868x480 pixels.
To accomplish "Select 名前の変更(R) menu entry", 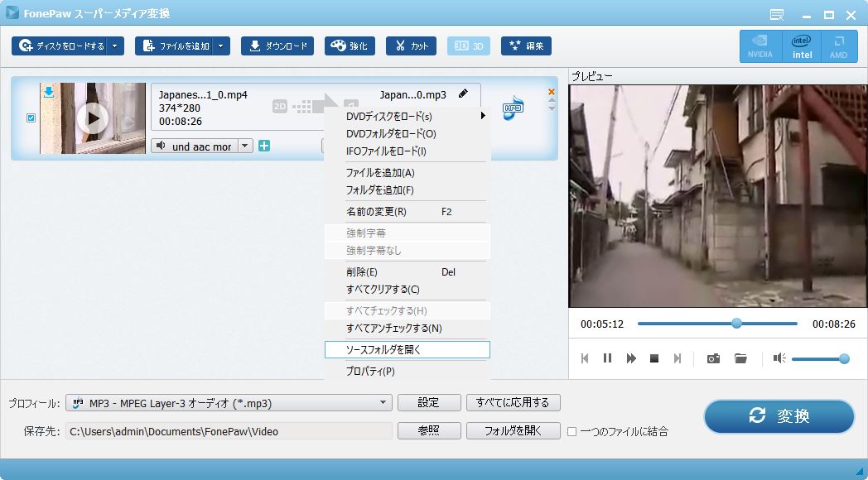I will (407, 212).
